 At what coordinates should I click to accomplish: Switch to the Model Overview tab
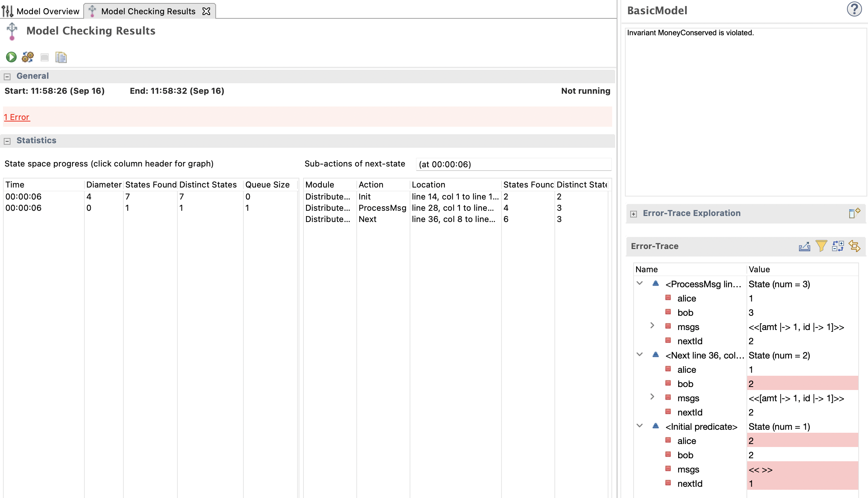coord(41,11)
